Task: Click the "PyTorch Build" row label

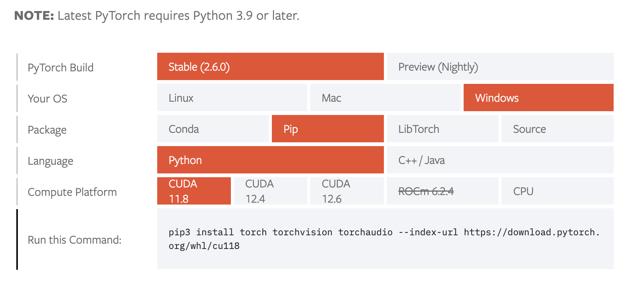Action: (x=60, y=68)
